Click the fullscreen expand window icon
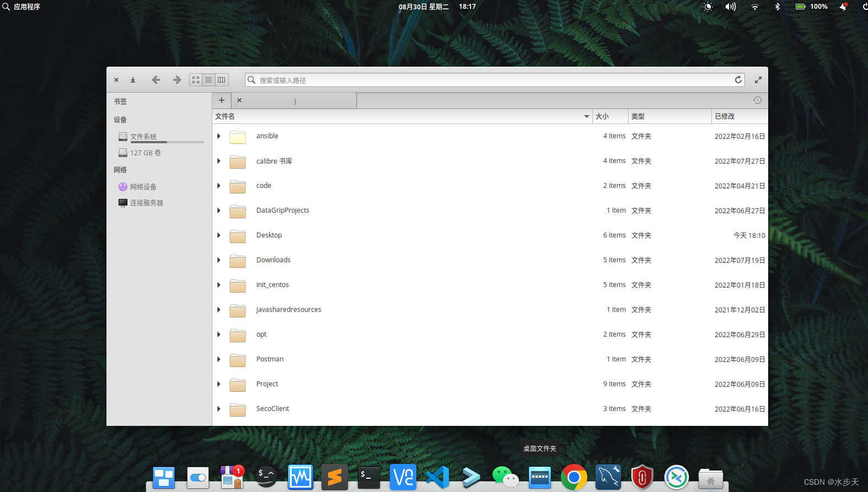Screen dimensions: 868x492 pyautogui.click(x=758, y=80)
